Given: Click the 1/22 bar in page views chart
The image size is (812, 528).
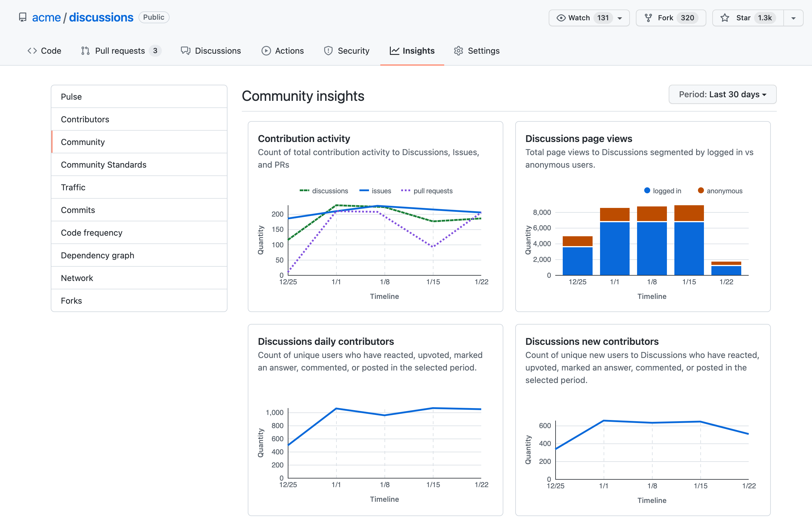Looking at the screenshot, I should pos(726,268).
